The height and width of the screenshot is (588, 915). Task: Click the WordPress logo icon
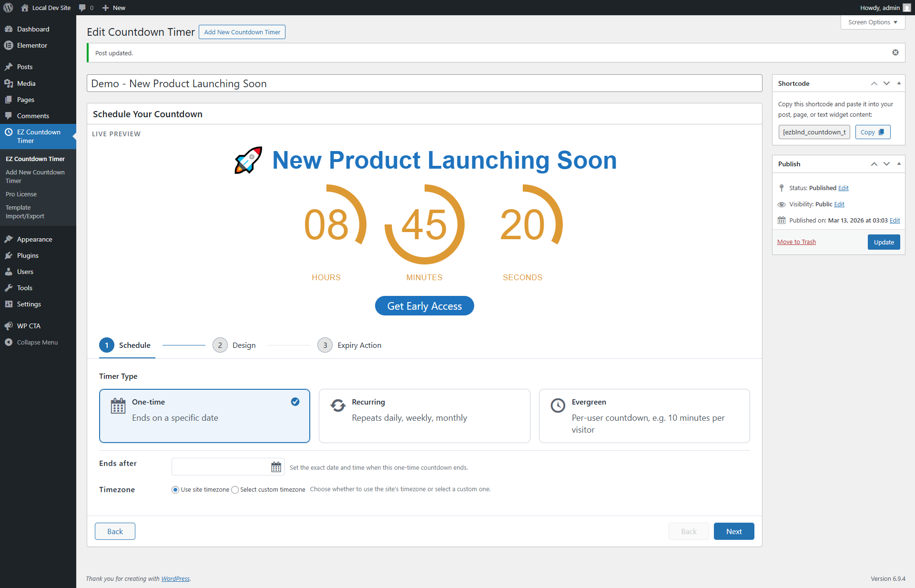pos(8,8)
